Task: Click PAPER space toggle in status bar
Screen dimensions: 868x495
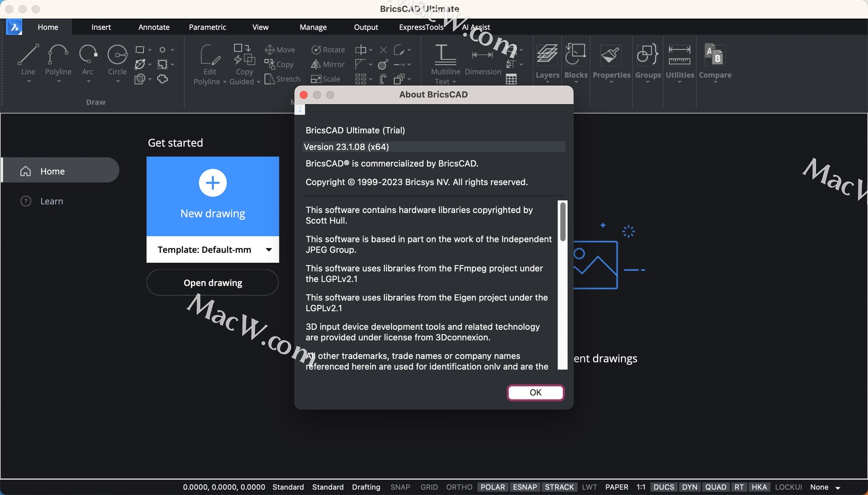Action: coord(616,487)
